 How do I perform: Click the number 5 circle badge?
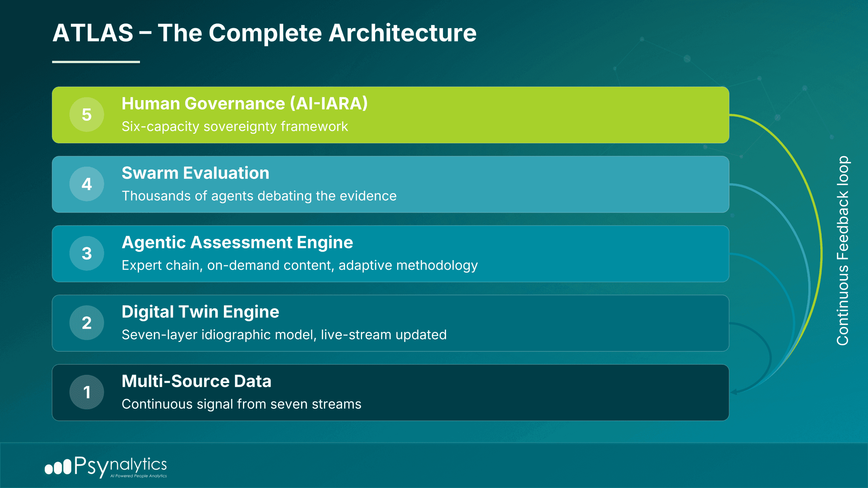(86, 115)
